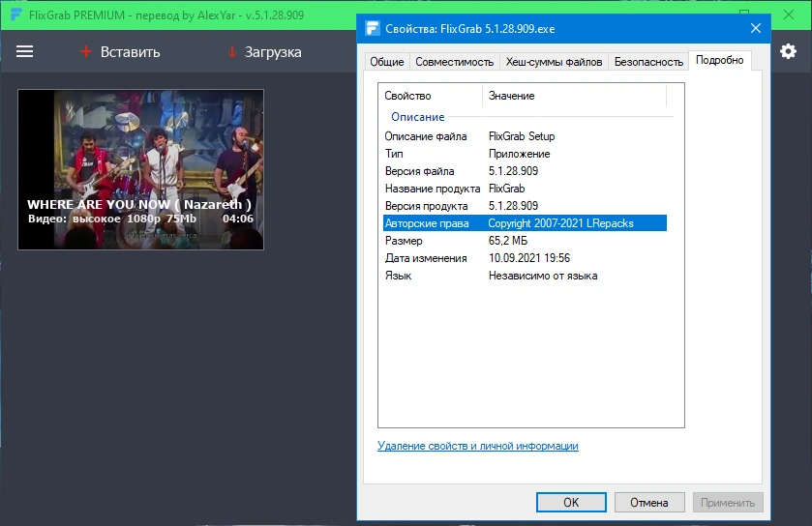The height and width of the screenshot is (526, 812).
Task: Click the Вставить paste button
Action: tap(120, 51)
